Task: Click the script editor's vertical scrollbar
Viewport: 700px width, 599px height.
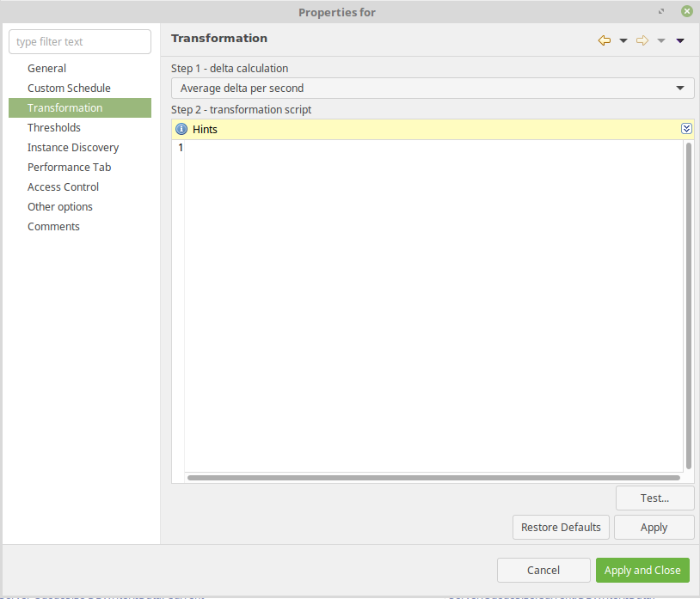Action: pos(688,305)
